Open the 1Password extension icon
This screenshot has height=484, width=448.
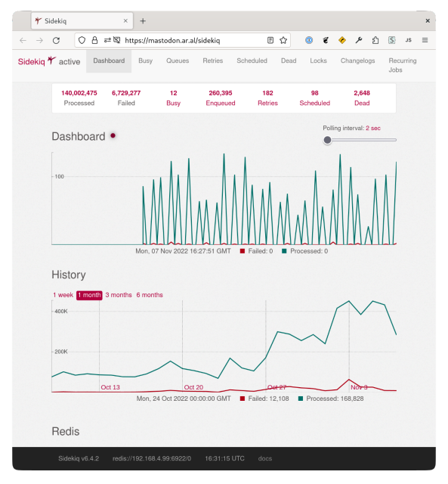tap(309, 40)
